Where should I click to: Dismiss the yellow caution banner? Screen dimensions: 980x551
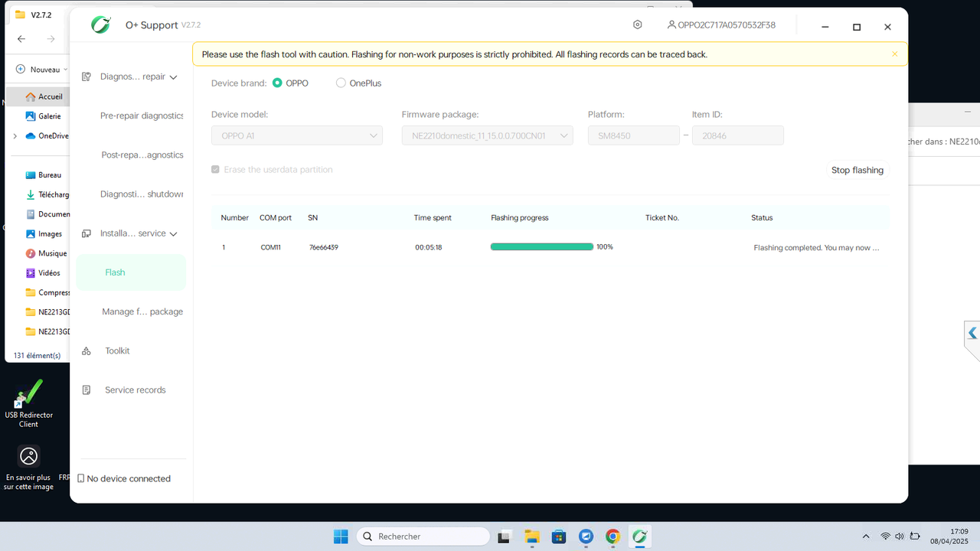(894, 54)
